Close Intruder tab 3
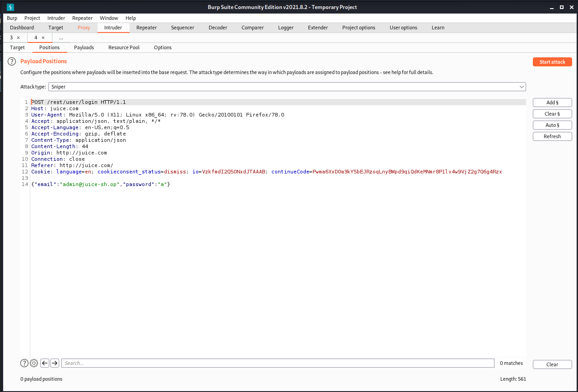 (x=19, y=38)
